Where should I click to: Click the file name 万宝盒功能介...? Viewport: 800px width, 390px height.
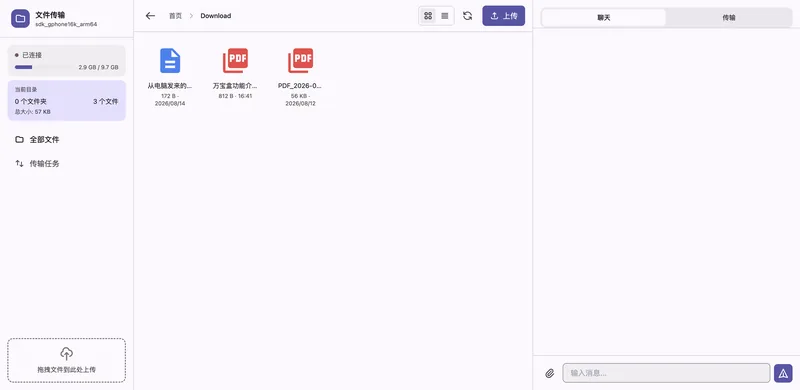tap(235, 86)
